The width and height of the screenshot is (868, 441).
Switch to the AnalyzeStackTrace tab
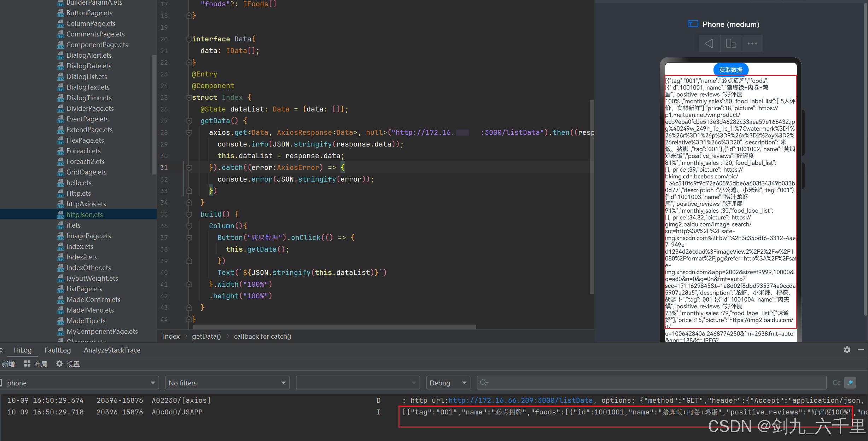pyautogui.click(x=112, y=350)
